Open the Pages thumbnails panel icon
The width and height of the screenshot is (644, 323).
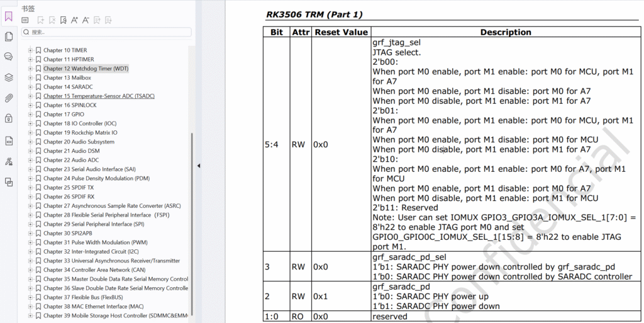coord(9,37)
